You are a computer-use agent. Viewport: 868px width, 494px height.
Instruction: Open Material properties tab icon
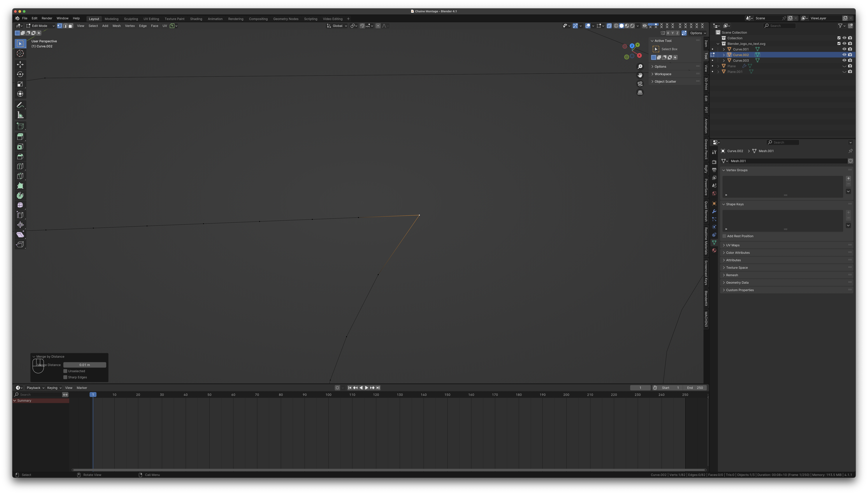pyautogui.click(x=714, y=250)
